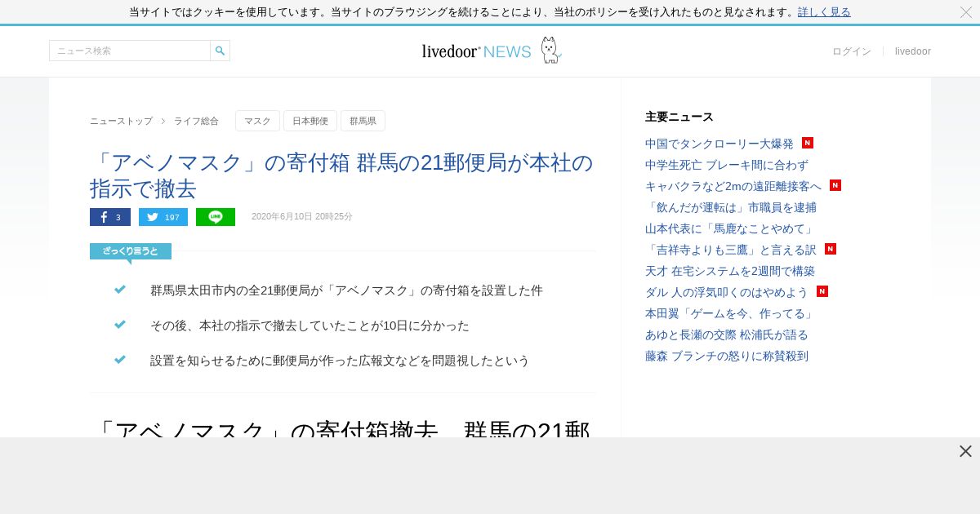Open 藤森 ブランチの怒りに称賛殺到 news
Screen dimensions: 980x514
click(727, 356)
